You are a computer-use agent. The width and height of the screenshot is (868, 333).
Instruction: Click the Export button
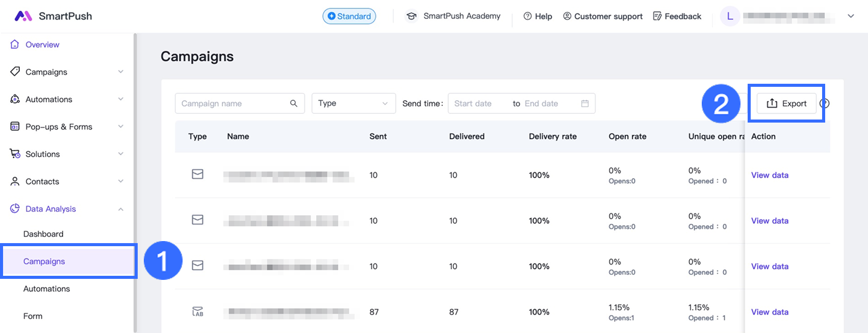point(786,103)
